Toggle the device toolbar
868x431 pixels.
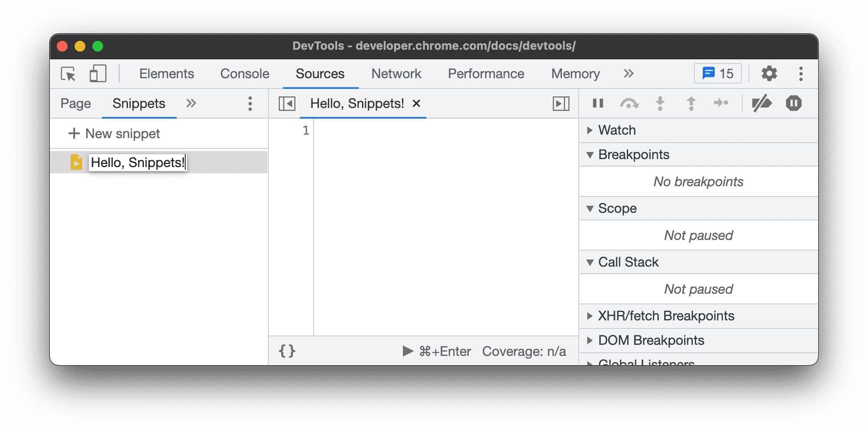pos(98,74)
